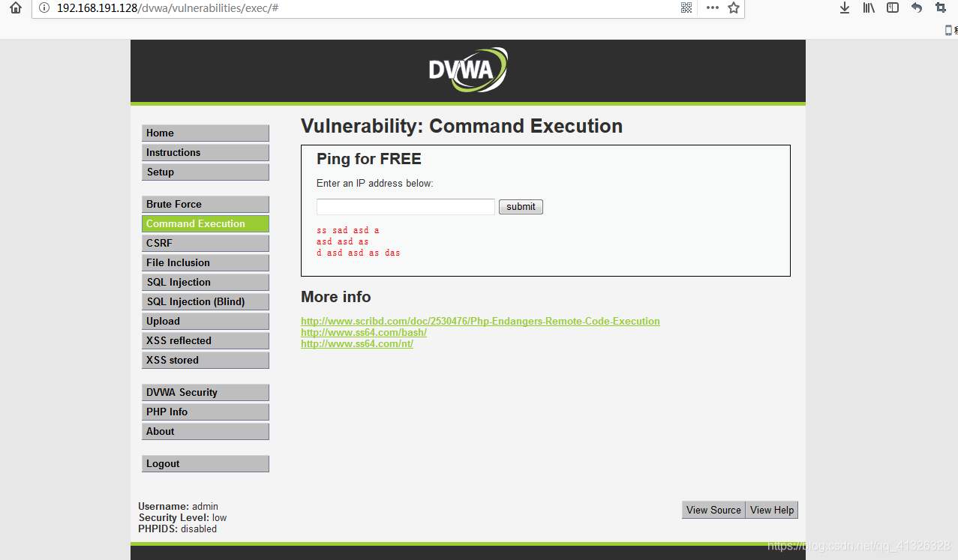Click the 'Enter an IP address below:' label
The image size is (958, 560).
375,183
